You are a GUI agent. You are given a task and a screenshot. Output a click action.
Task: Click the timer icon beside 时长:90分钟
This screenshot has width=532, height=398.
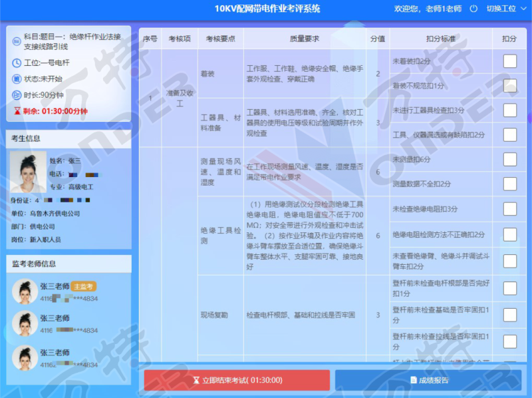17,95
